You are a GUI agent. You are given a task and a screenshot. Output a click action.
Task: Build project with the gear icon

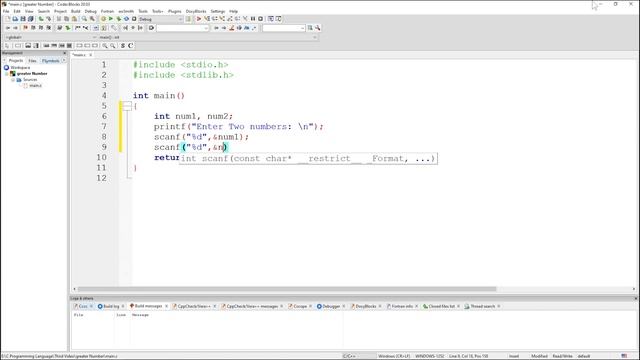point(103,19)
